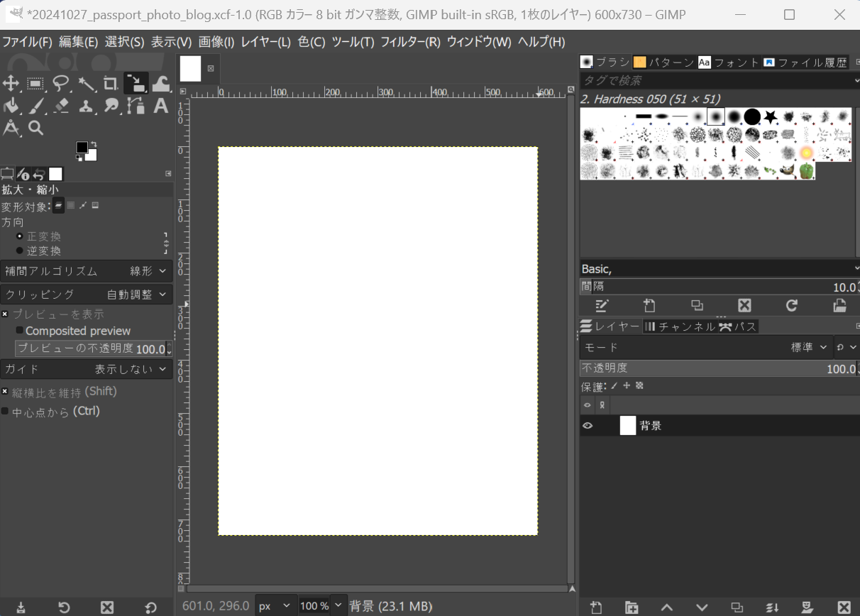Click the 100% zoom level box
The image size is (860, 616).
314,606
